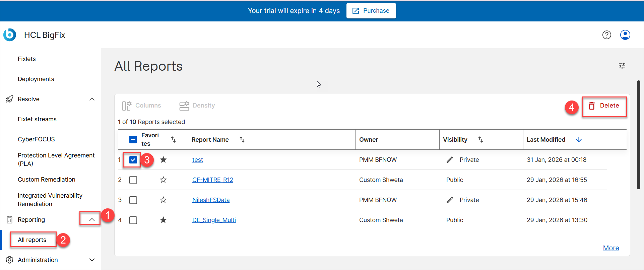The image size is (644, 270).
Task: Select the CF-MITRE_R12 row checkbox
Action: [x=133, y=180]
